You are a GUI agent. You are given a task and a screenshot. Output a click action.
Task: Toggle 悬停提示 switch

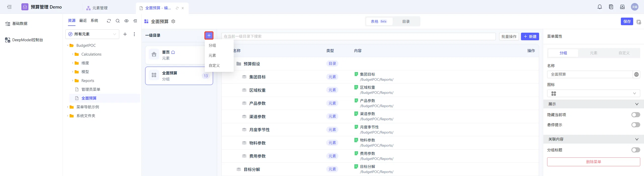click(636, 125)
